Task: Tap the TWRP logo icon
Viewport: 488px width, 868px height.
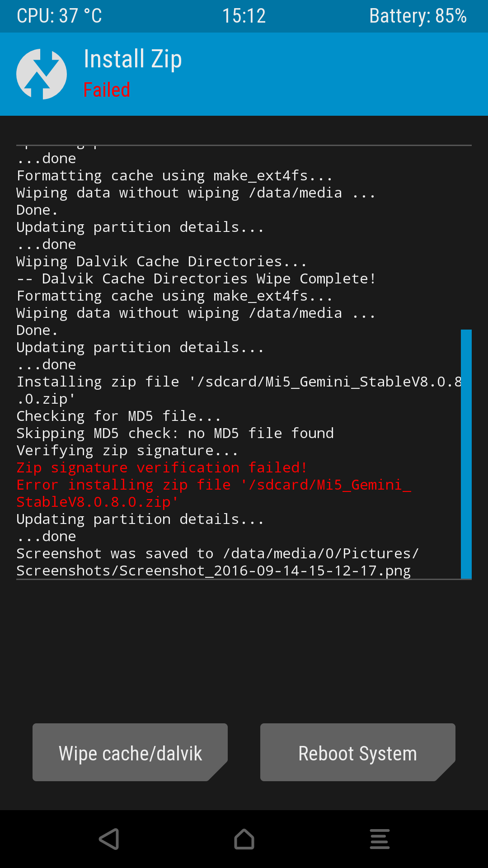Action: (42, 74)
